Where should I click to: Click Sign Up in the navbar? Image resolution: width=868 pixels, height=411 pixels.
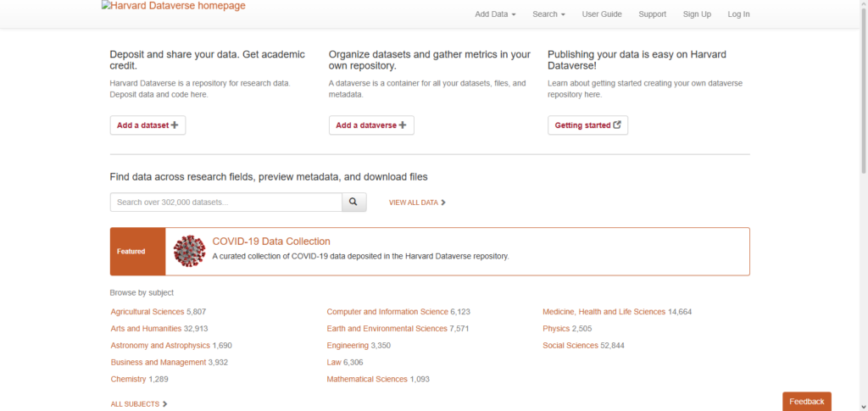697,14
